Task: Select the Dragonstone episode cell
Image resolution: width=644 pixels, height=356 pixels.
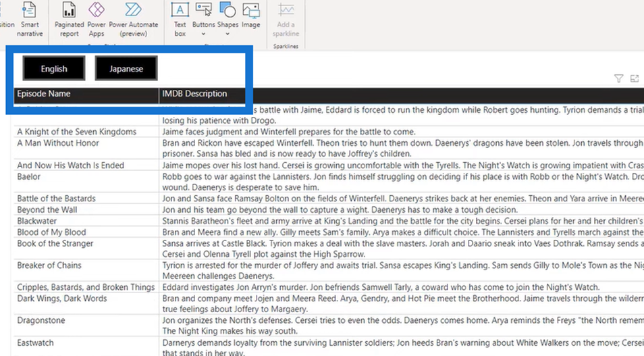Action: tap(41, 320)
